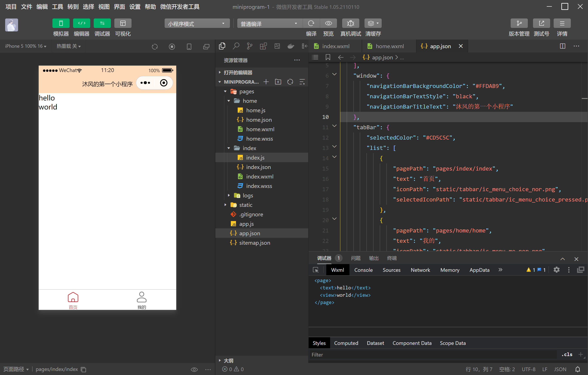
Task: Open the version management (版本管理) icon
Action: click(519, 23)
